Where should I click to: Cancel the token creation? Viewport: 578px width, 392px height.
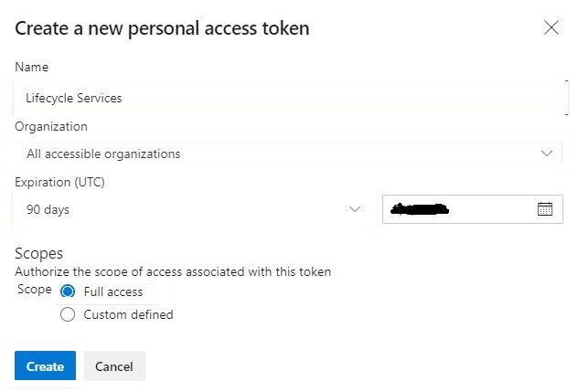pos(114,366)
